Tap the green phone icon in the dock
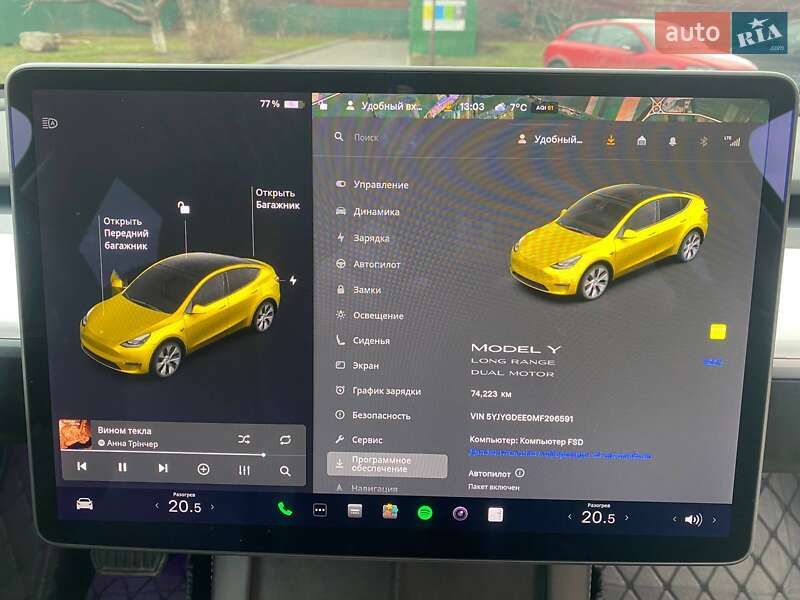 point(285,512)
